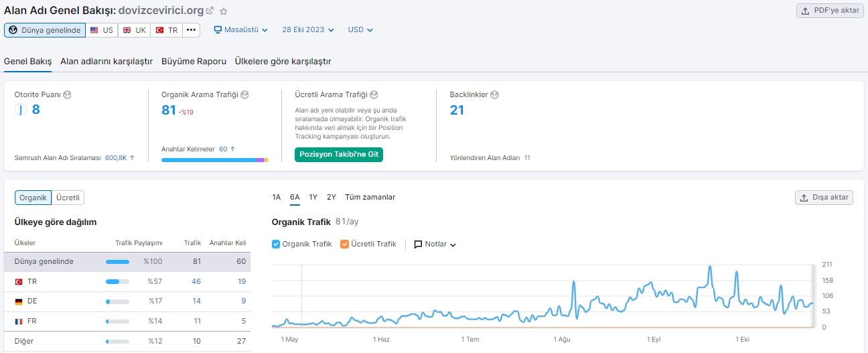868x353 pixels.
Task: Select the US flag database
Action: (x=102, y=30)
